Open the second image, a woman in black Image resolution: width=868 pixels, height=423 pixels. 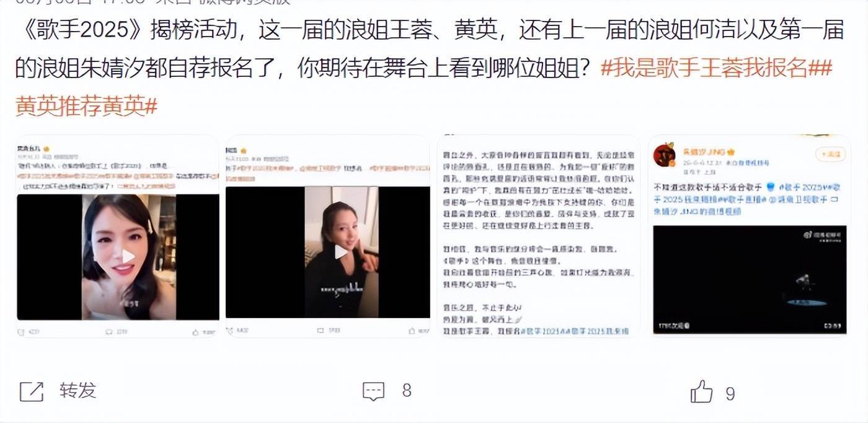[327, 236]
